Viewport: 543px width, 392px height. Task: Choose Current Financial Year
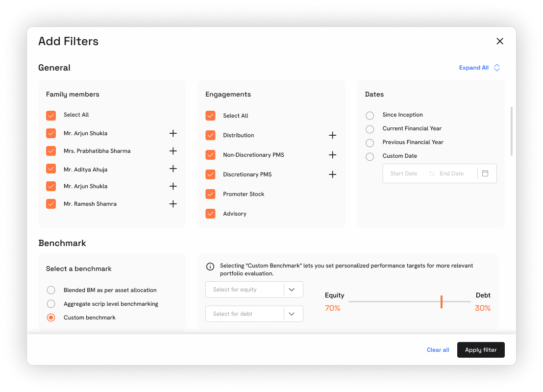tap(370, 129)
